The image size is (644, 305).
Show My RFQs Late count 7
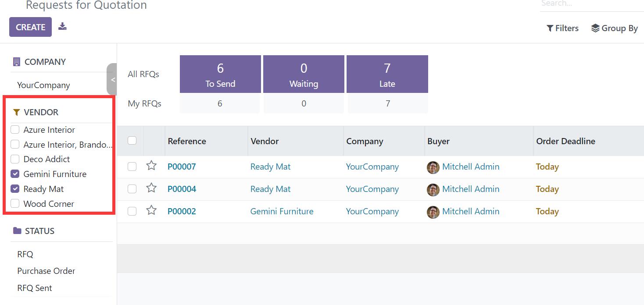388,104
